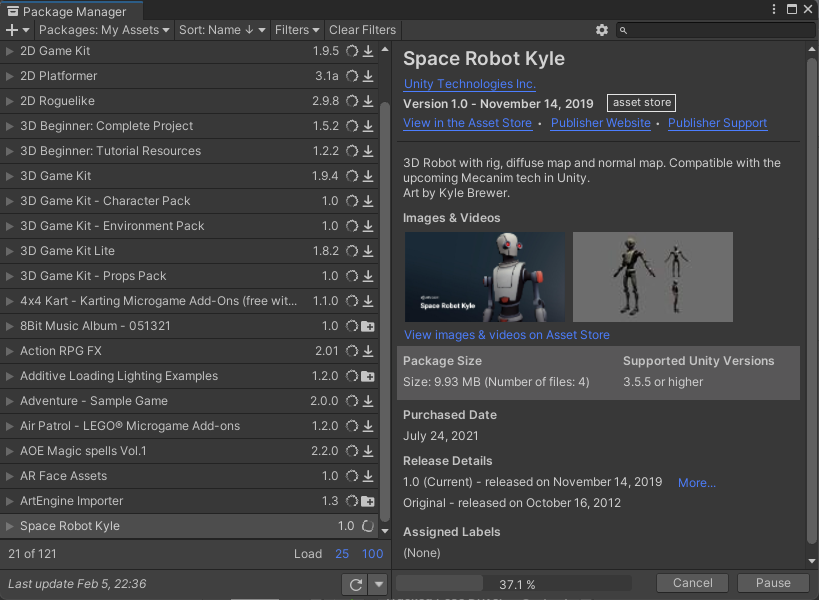Open the Filters dropdown
Screen dimensions: 819x600
[x=297, y=30]
